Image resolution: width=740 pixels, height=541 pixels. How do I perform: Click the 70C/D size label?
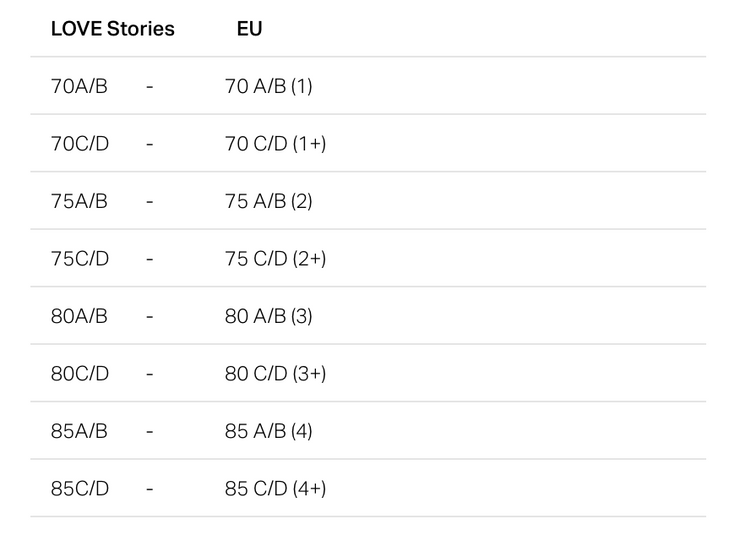80,144
